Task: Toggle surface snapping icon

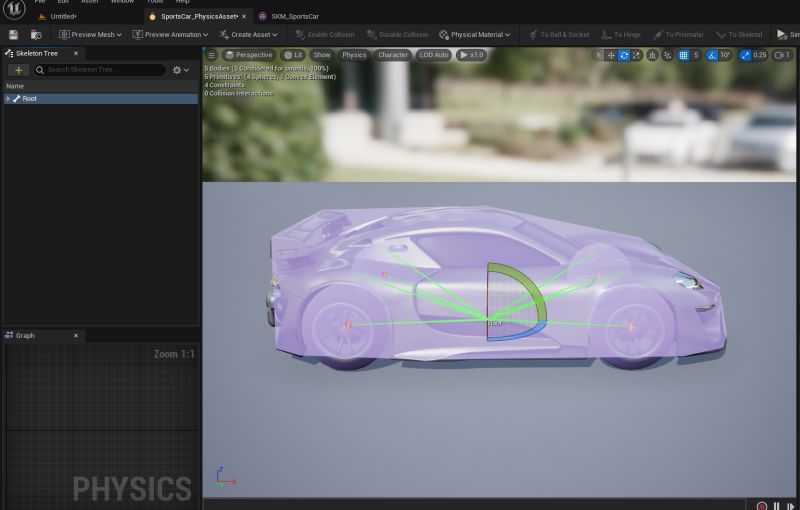Action: pyautogui.click(x=667, y=55)
